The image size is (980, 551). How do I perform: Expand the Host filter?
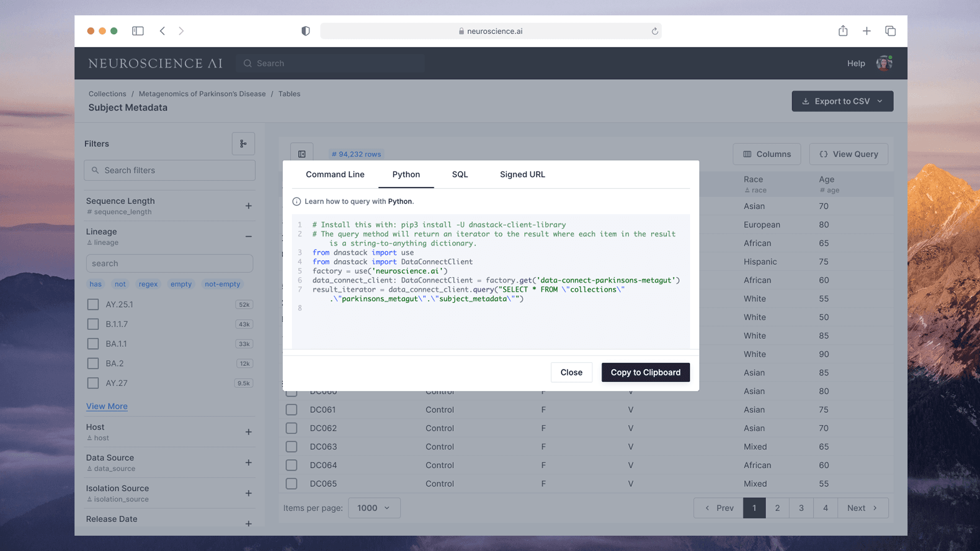click(249, 432)
